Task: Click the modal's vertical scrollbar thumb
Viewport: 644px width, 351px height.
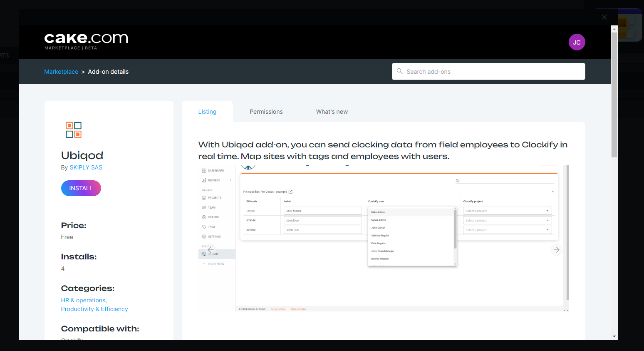Action: (x=614, y=95)
